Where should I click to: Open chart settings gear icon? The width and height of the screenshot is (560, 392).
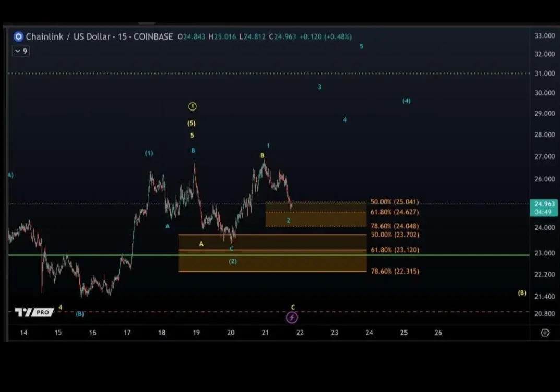[545, 333]
